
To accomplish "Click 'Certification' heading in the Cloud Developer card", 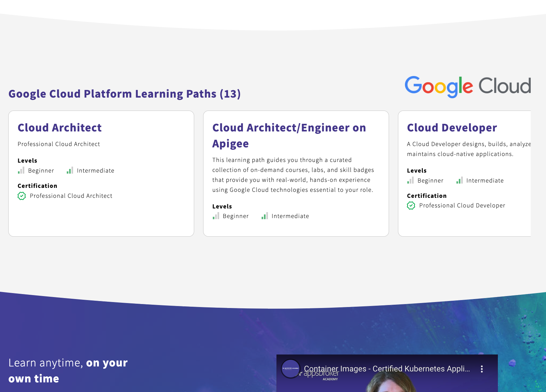I will click(427, 196).
